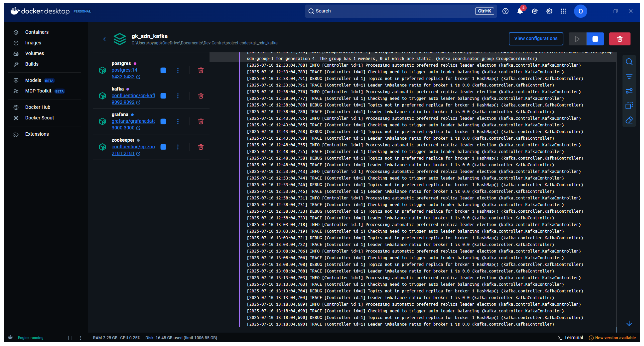The height and width of the screenshot is (346, 644).
Task: Open the confluentinc/cp-zookeeper image link
Action: coord(133,147)
